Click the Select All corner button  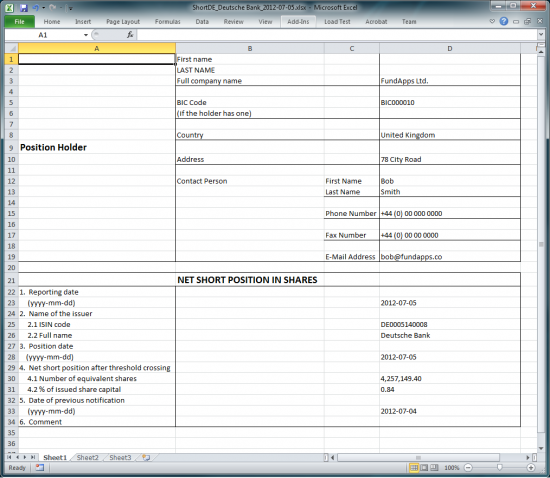12,48
